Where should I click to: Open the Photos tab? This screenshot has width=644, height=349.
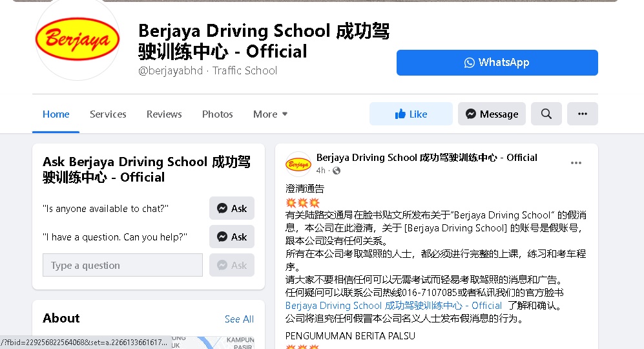pos(217,114)
